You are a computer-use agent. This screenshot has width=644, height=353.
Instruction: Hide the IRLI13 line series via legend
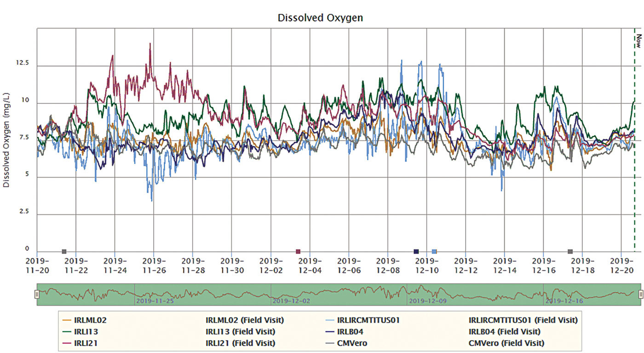pos(86,331)
